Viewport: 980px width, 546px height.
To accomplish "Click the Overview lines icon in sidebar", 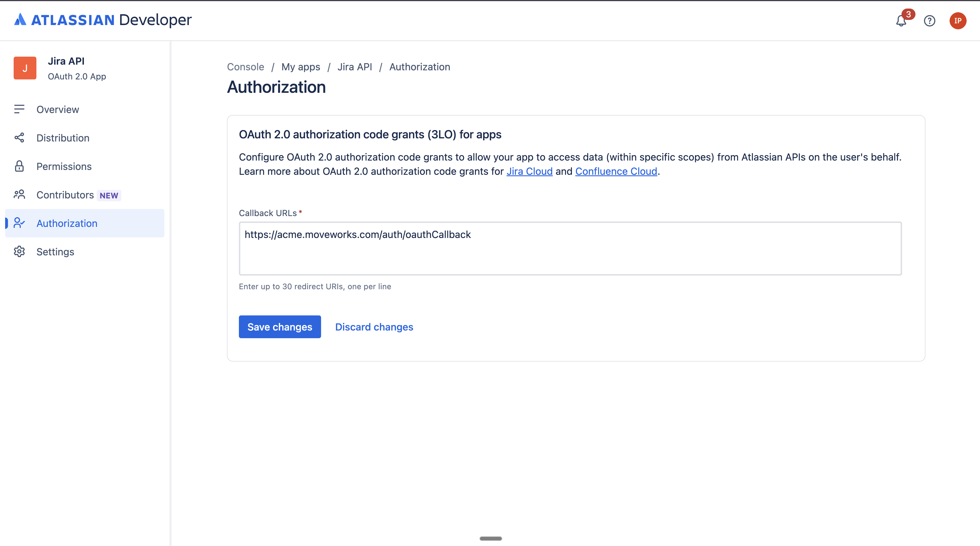I will [x=19, y=109].
